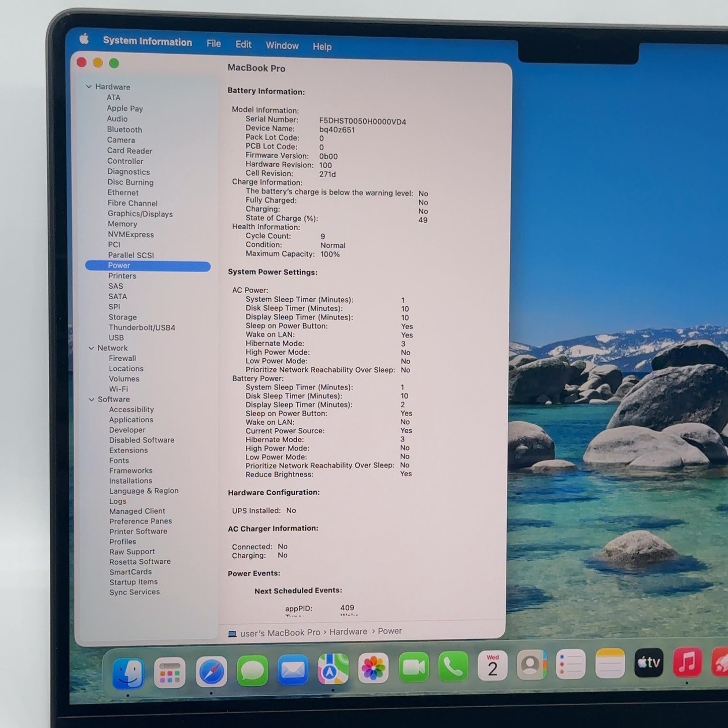Click the Condition value 'Normal'
This screenshot has width=728, height=728.
[333, 245]
